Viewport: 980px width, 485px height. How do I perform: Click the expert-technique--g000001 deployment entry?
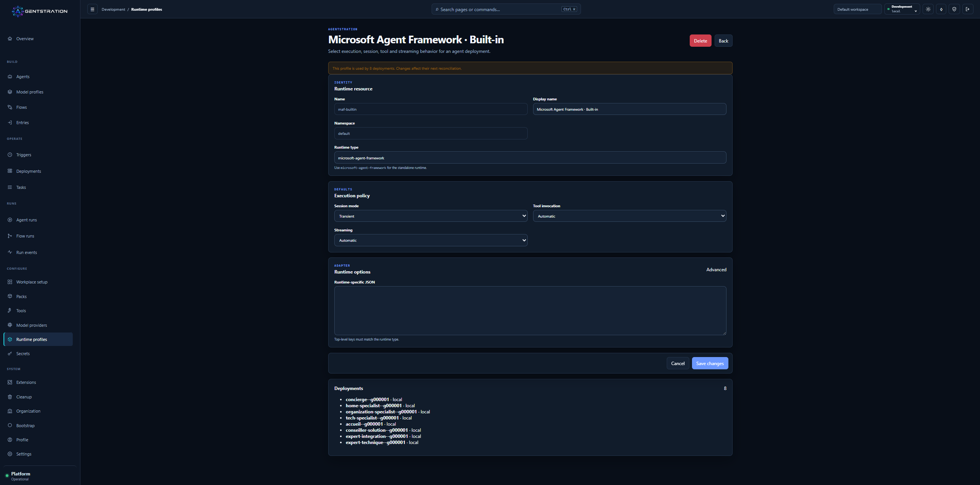(x=382, y=442)
